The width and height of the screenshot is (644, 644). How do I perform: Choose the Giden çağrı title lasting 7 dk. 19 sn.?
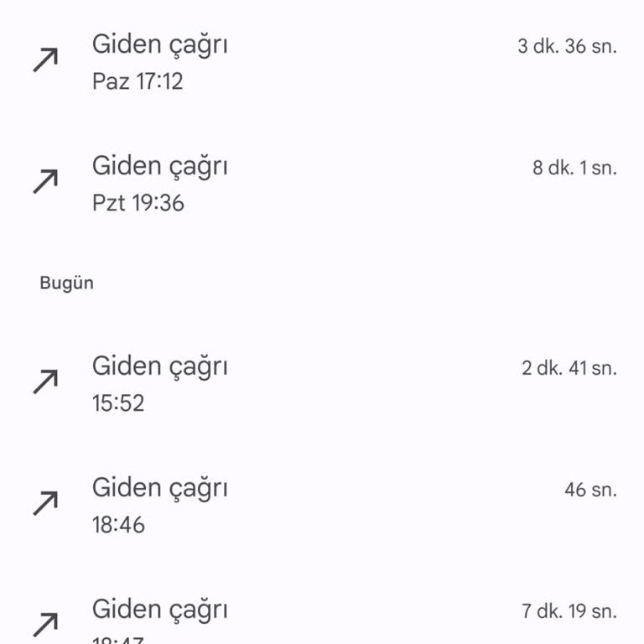pos(159,608)
